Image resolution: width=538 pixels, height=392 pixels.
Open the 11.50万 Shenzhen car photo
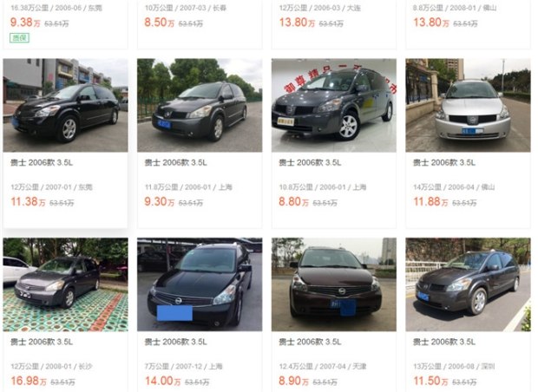click(468, 284)
